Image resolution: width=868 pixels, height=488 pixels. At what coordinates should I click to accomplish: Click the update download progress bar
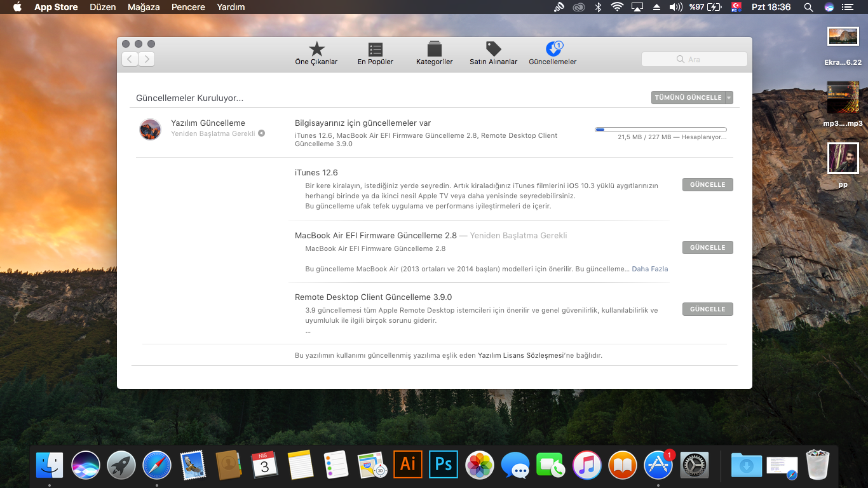coord(660,130)
